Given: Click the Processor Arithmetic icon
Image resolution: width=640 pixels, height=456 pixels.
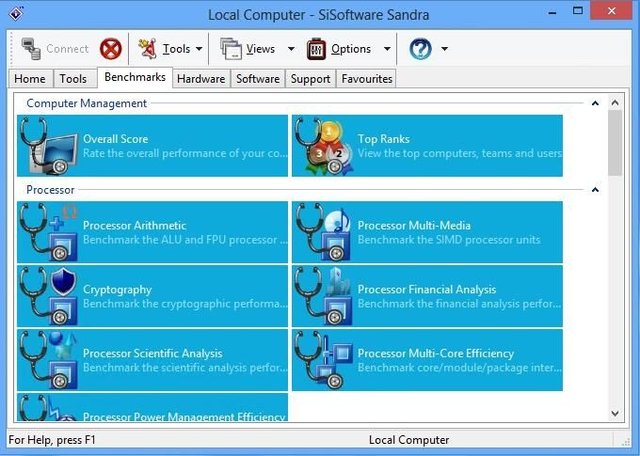Looking at the screenshot, I should (x=49, y=232).
